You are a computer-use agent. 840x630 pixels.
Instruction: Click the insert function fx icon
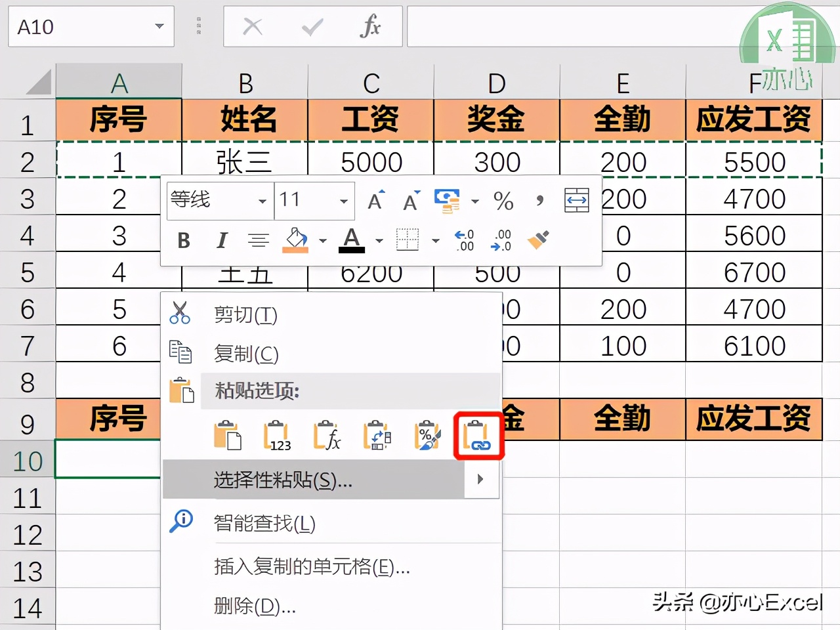point(369,27)
